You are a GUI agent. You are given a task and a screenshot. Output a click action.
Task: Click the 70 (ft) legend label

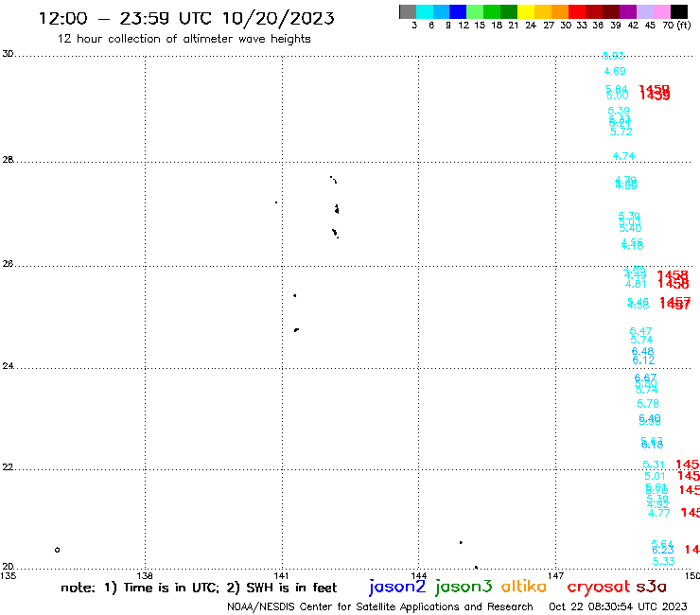(x=676, y=26)
